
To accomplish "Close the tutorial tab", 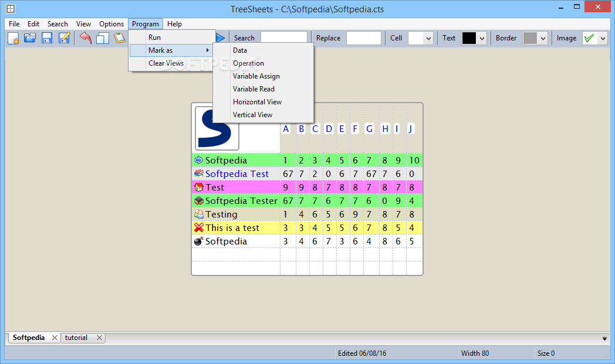I will pos(99,338).
